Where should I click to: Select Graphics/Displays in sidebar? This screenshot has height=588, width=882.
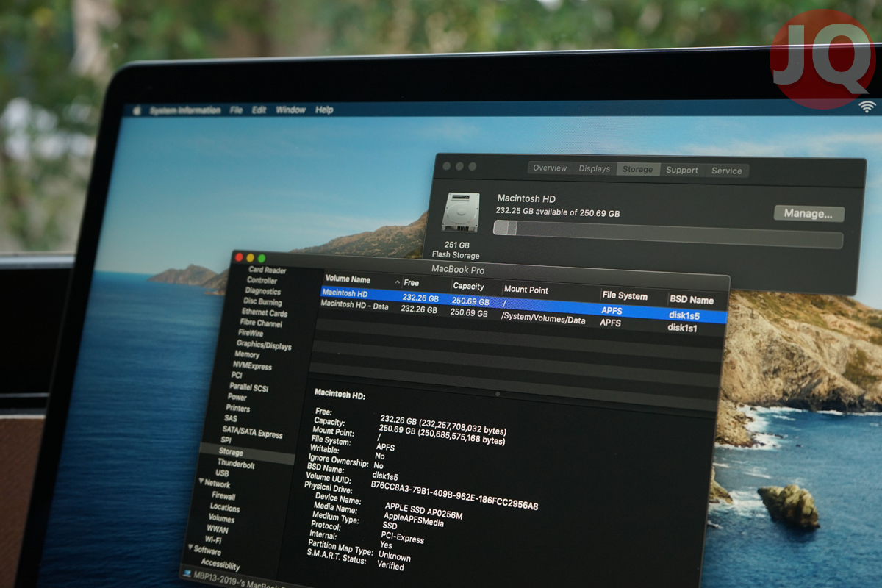point(263,345)
